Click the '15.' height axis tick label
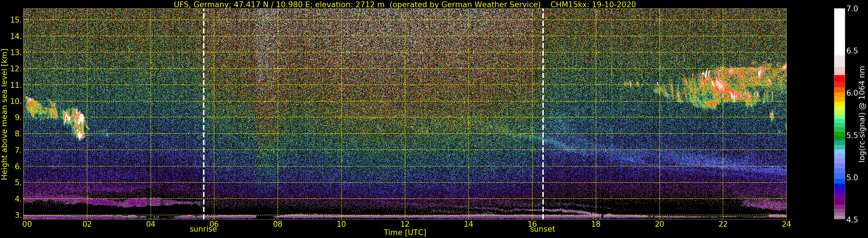The height and width of the screenshot is (238, 868). pyautogui.click(x=16, y=20)
